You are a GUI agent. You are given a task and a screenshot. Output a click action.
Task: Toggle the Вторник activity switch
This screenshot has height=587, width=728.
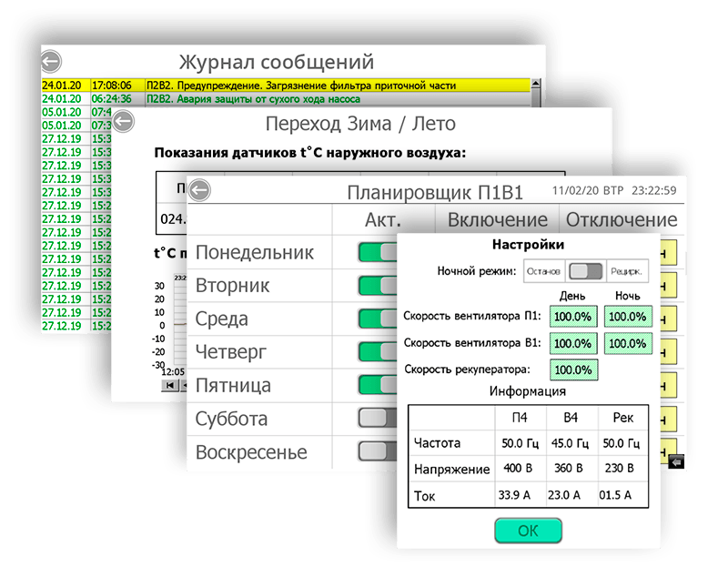coord(378,286)
